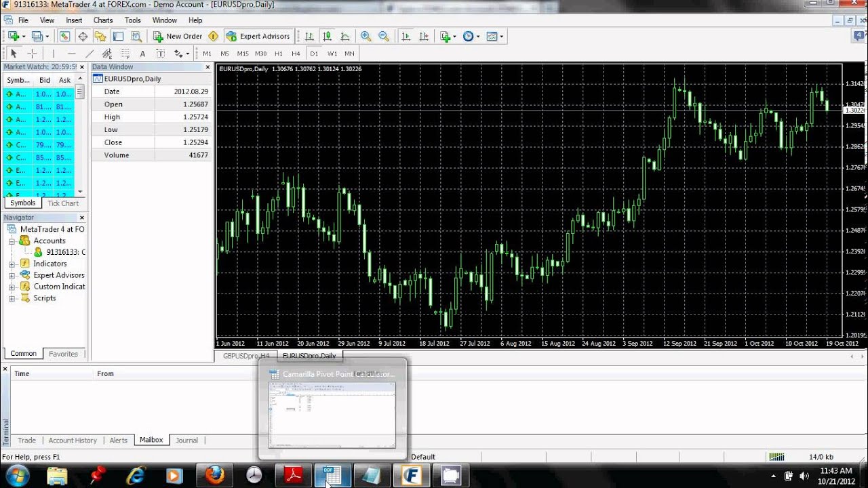Select the Text Label tool

click(161, 54)
